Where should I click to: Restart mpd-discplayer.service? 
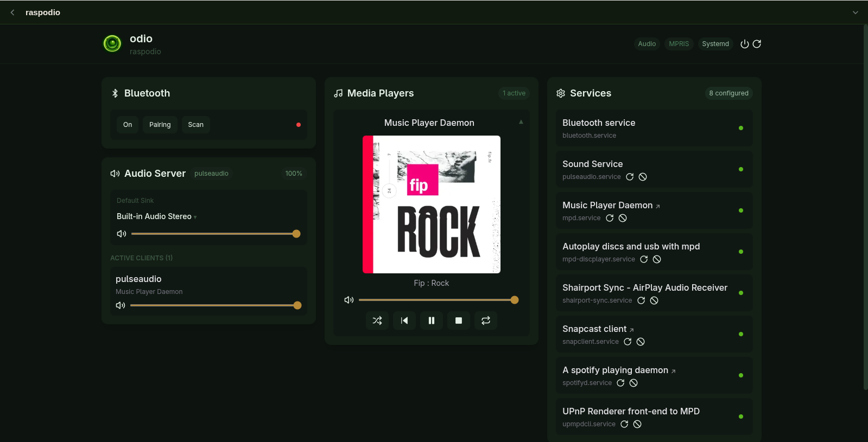[x=644, y=259]
